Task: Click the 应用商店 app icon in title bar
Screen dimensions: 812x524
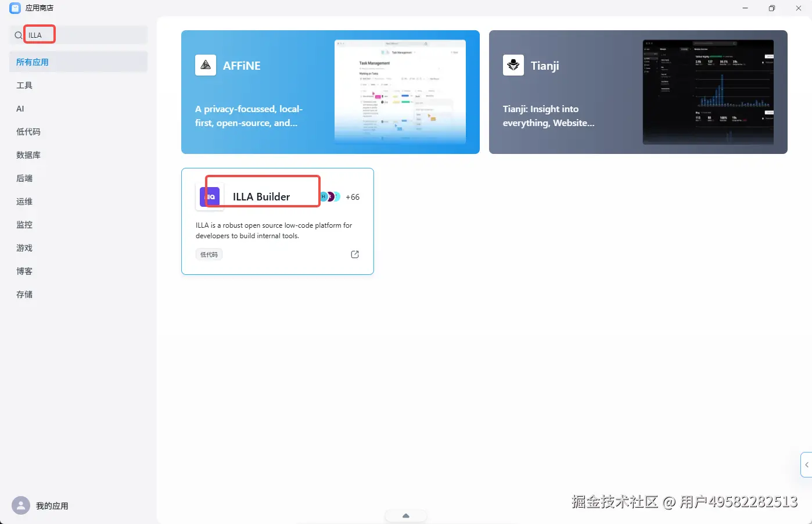Action: (15, 8)
